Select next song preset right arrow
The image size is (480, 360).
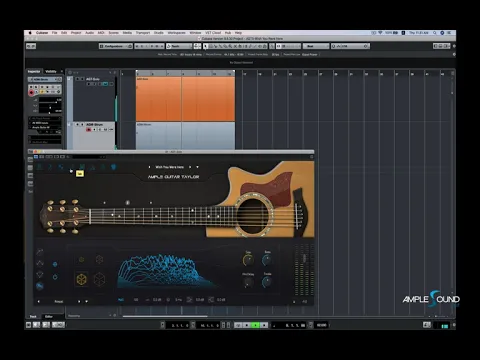190,167
